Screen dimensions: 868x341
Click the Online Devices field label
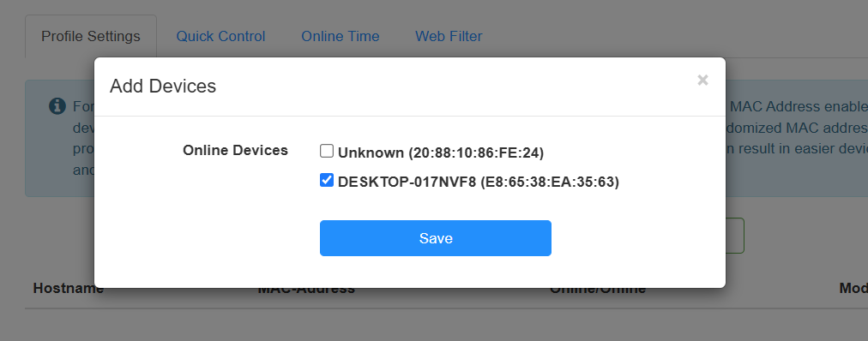235,150
